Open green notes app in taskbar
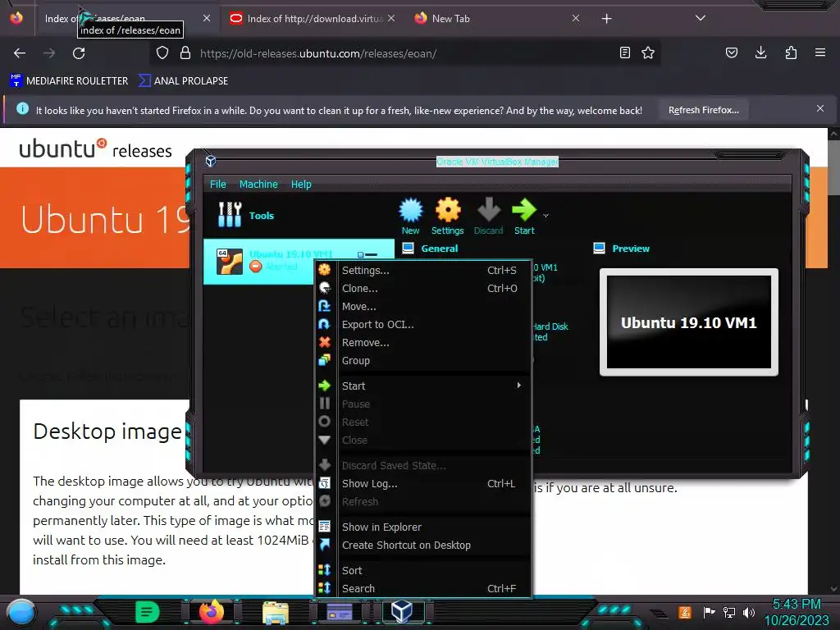 [148, 612]
